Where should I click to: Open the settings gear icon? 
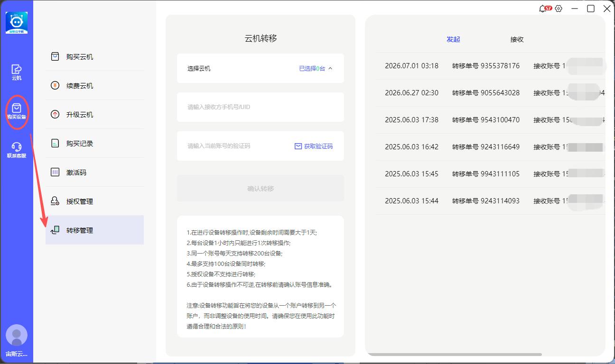[x=559, y=9]
